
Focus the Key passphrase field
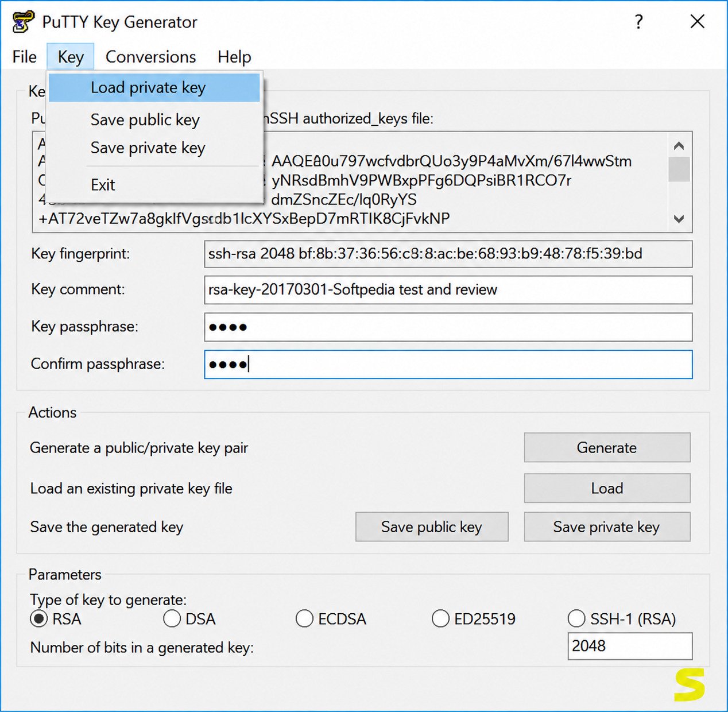tap(448, 327)
